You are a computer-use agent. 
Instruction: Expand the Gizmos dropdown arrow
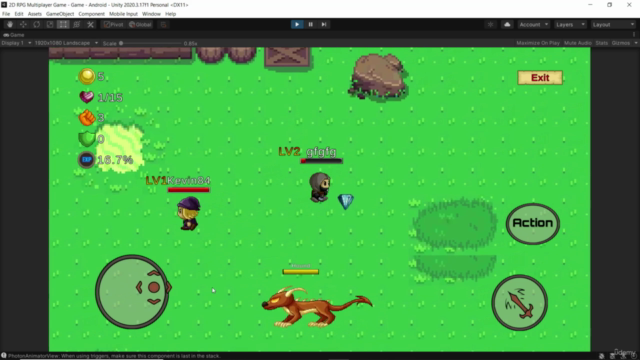[x=636, y=43]
